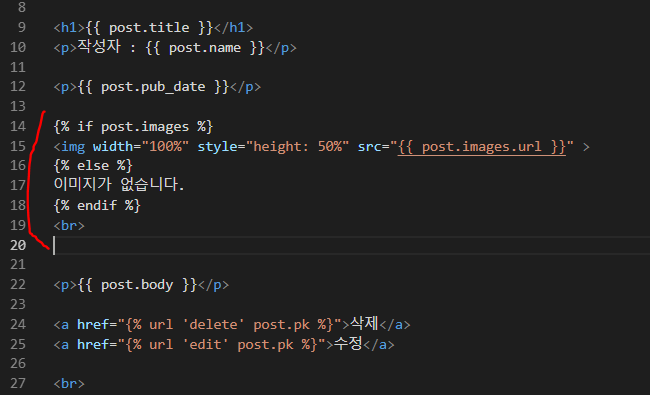
Task: Click the '이미지가 없습니다.' text line
Action: tap(119, 184)
